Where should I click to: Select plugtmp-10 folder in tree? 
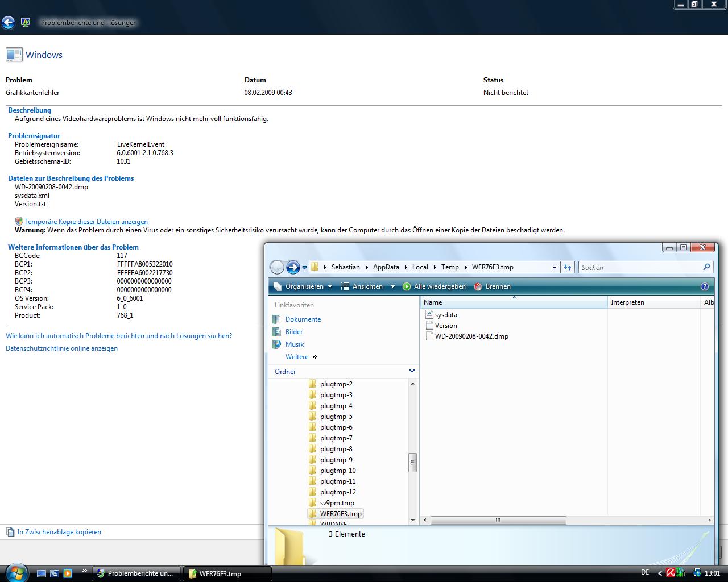tap(338, 471)
